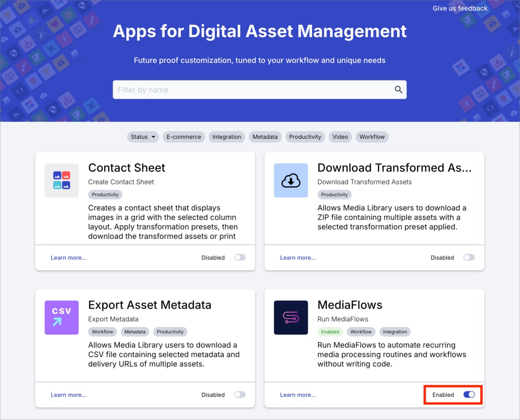The image size is (520, 420).
Task: Open Learn more for Contact Sheet
Action: [68, 257]
